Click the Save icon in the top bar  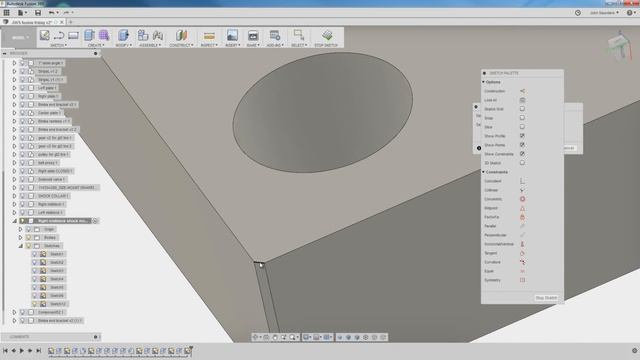[x=38, y=13]
